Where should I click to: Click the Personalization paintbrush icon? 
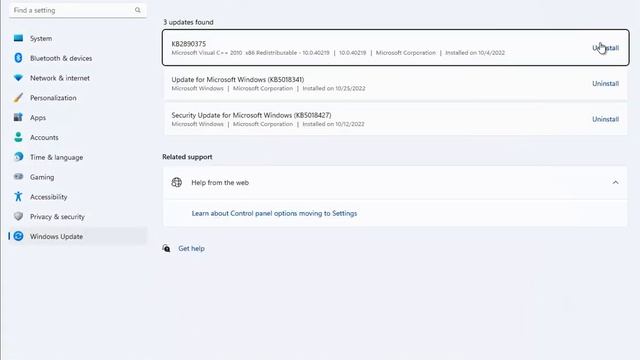(18, 98)
